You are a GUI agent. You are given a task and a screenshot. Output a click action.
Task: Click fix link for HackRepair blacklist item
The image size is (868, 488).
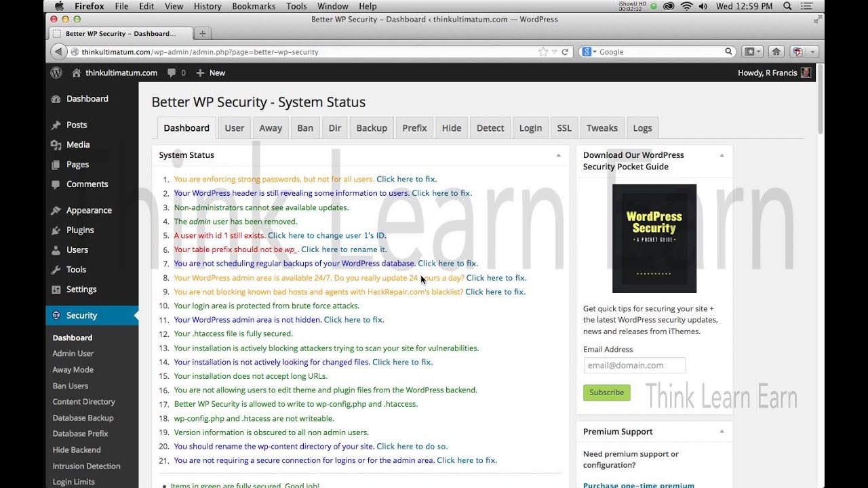[x=495, y=292]
